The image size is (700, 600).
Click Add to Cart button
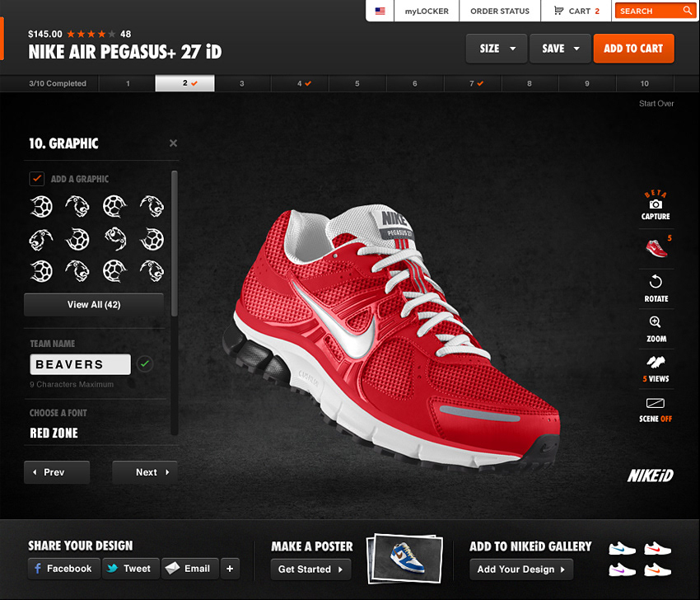point(633,49)
